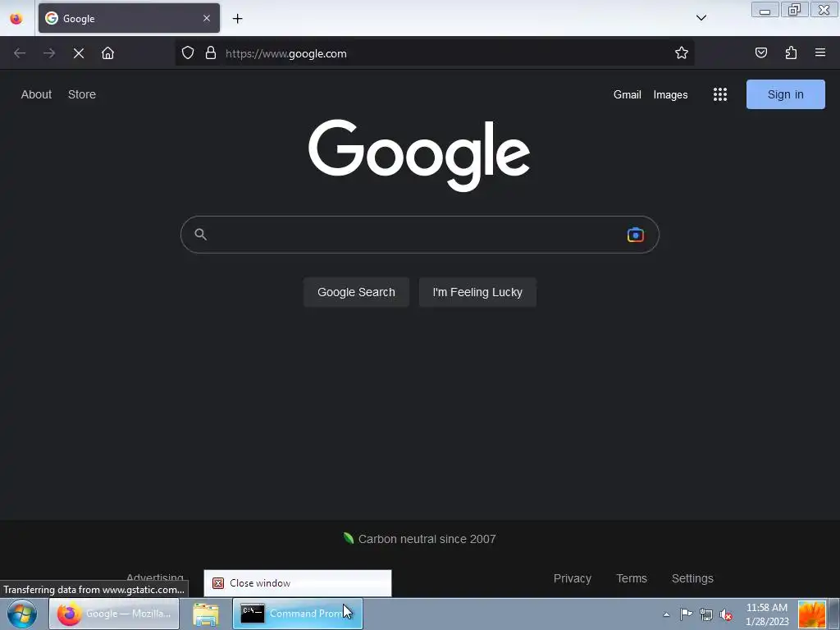Open the Gmail link

pyautogui.click(x=628, y=95)
